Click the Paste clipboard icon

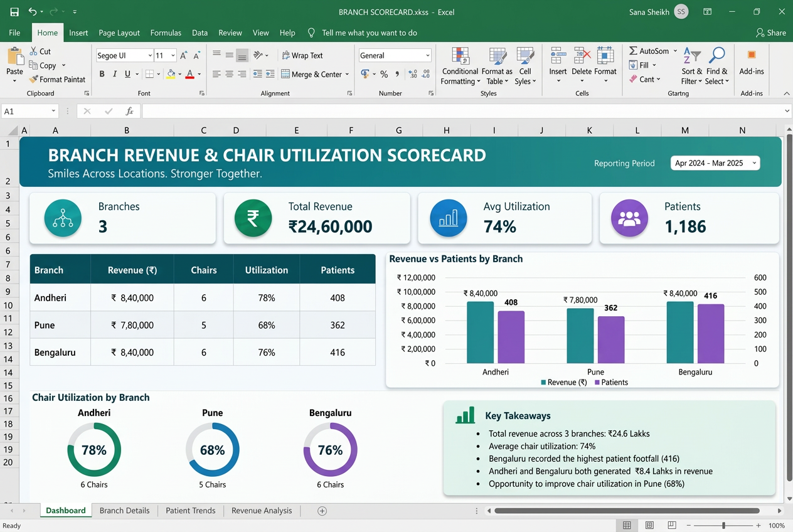[14, 57]
